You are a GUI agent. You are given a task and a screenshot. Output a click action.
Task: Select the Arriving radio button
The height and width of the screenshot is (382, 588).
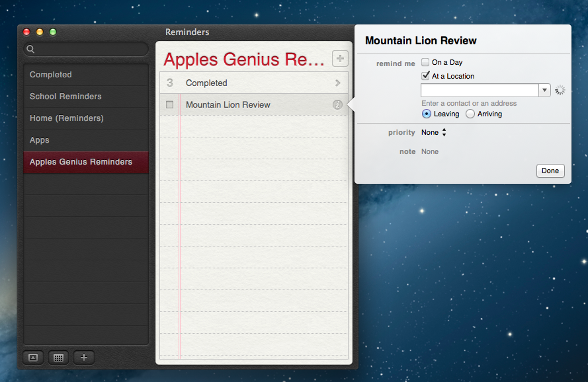pyautogui.click(x=470, y=114)
